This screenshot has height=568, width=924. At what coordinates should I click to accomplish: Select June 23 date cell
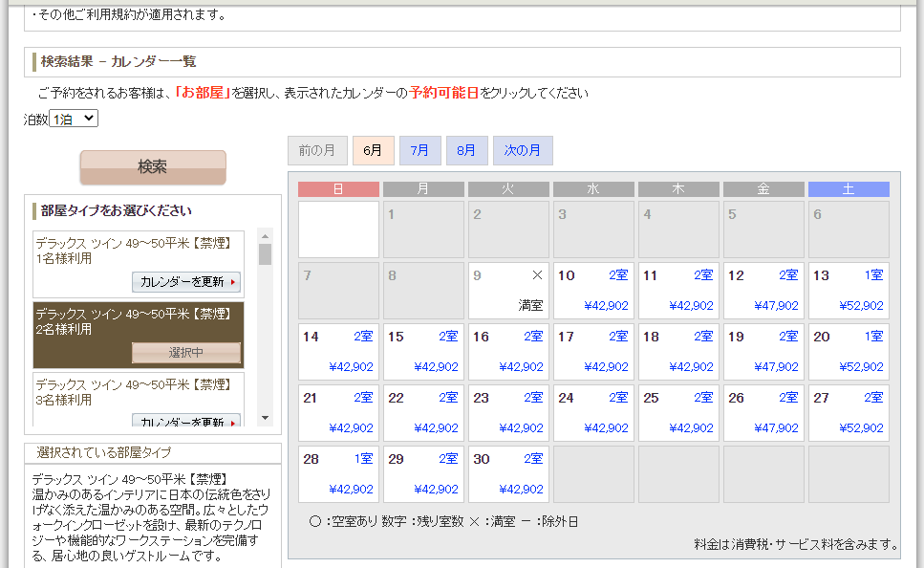click(508, 413)
